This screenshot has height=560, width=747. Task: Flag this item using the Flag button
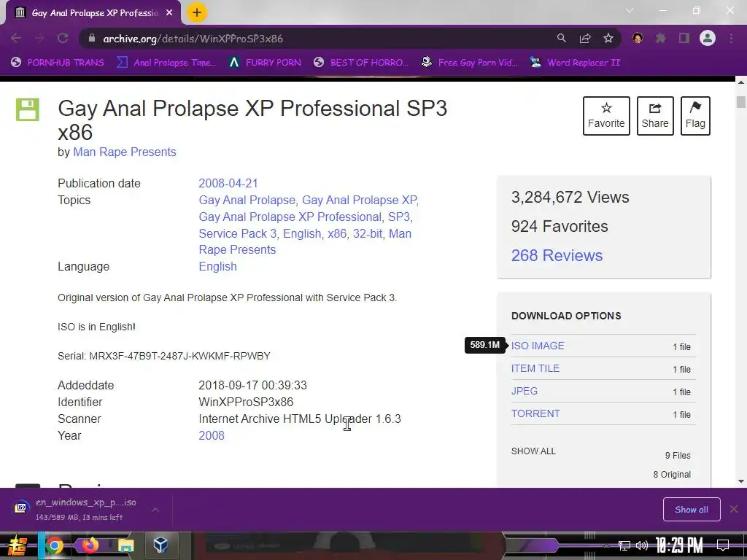tap(695, 116)
